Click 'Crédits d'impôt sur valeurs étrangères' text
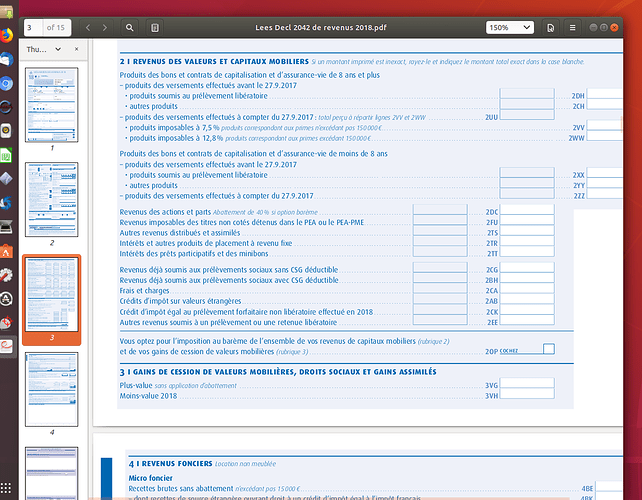 point(180,301)
